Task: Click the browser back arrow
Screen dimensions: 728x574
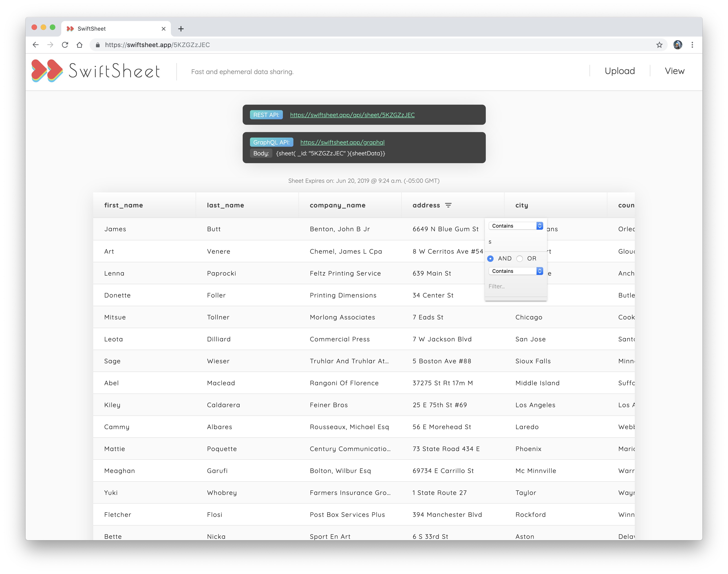Action: (x=36, y=45)
